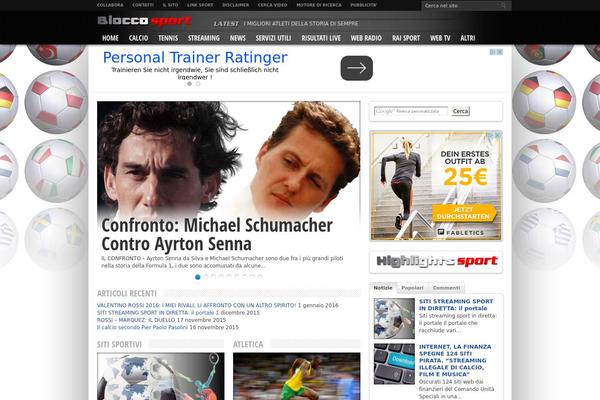Click the Link Sport top link

pyautogui.click(x=200, y=5)
